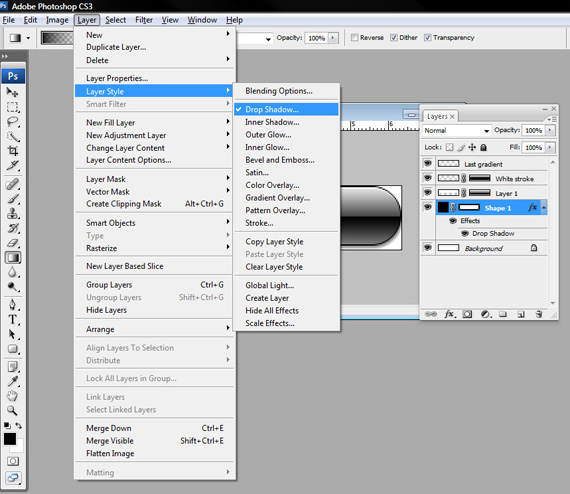Screen dimensions: 570x494
Task: Select the Rounded Rectangle shape tool
Action: 13,349
